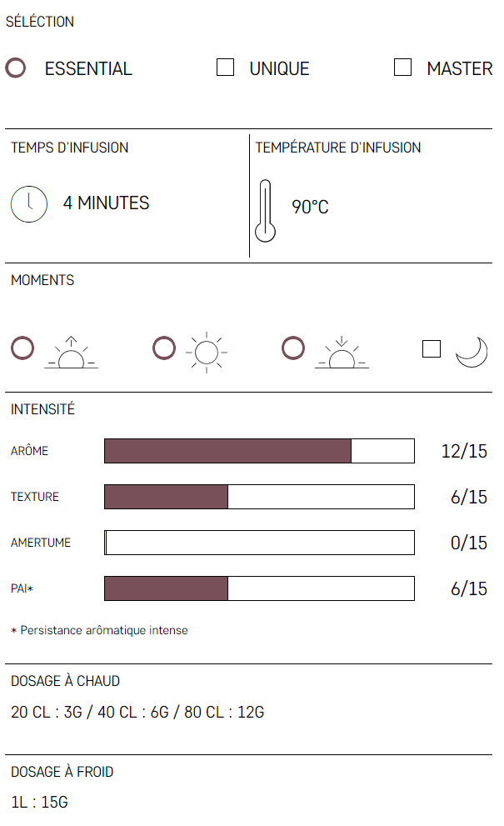Click the 90°C temperature value
This screenshot has width=504, height=826.
[x=310, y=207]
